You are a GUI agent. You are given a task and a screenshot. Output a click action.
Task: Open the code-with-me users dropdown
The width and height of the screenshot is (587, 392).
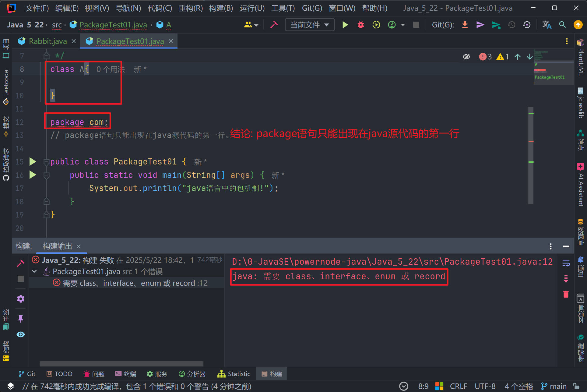pos(251,25)
